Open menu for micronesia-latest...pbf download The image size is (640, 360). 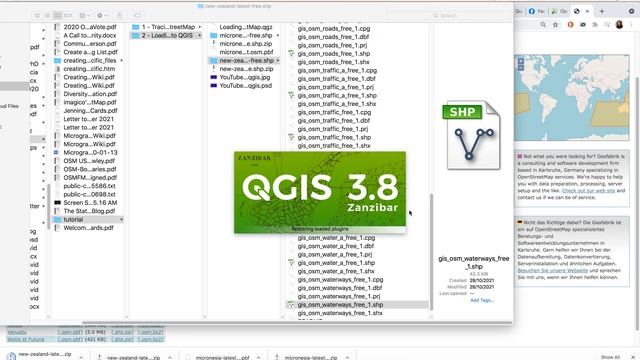tap(259, 357)
